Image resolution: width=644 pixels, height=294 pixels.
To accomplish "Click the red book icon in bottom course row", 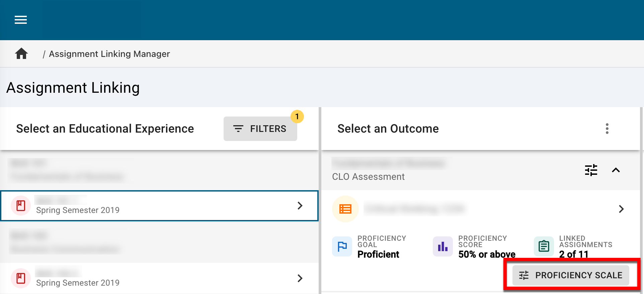I will (21, 278).
